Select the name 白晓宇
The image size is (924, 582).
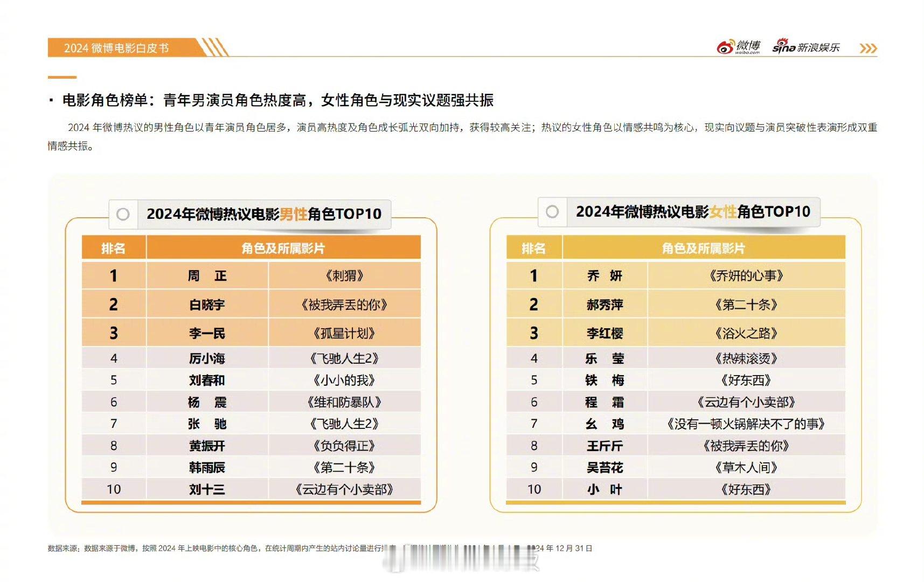207,305
